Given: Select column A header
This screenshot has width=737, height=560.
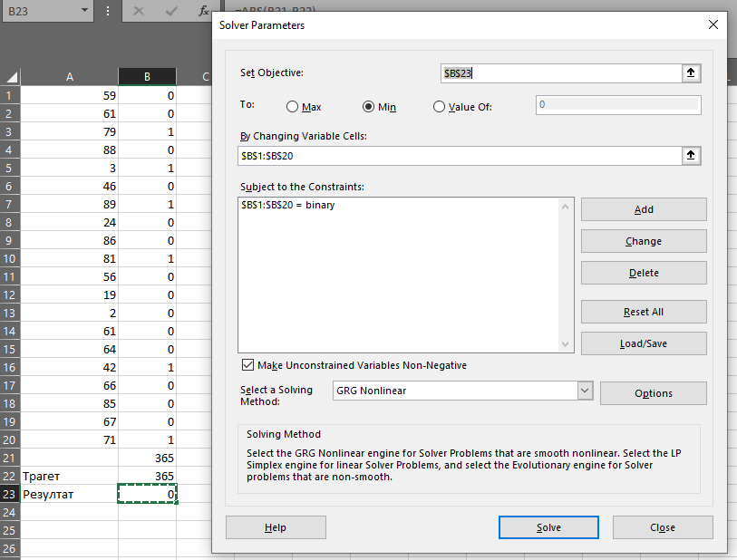Looking at the screenshot, I should click(x=70, y=77).
